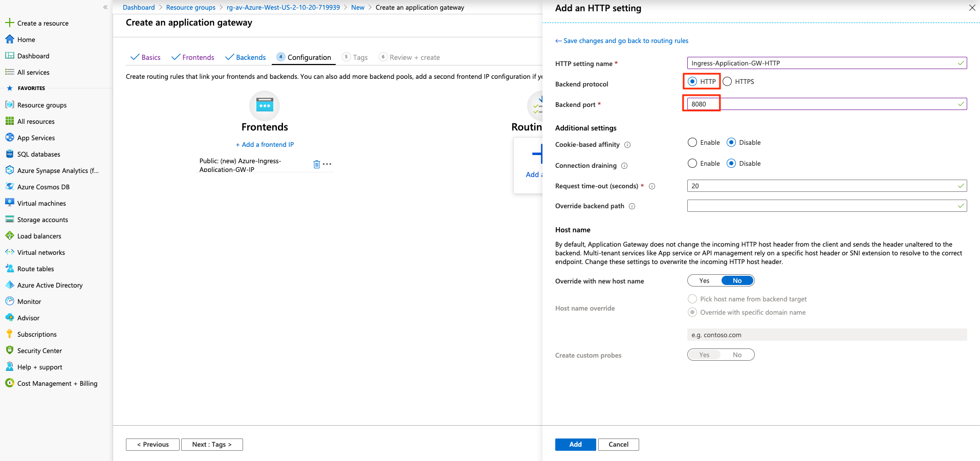Select HTTPS as the backend protocol
The height and width of the screenshot is (461, 980).
726,81
